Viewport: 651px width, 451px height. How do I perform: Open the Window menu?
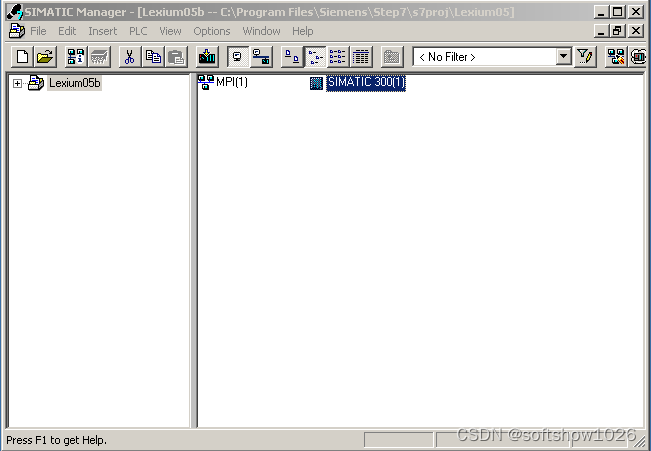click(x=261, y=31)
